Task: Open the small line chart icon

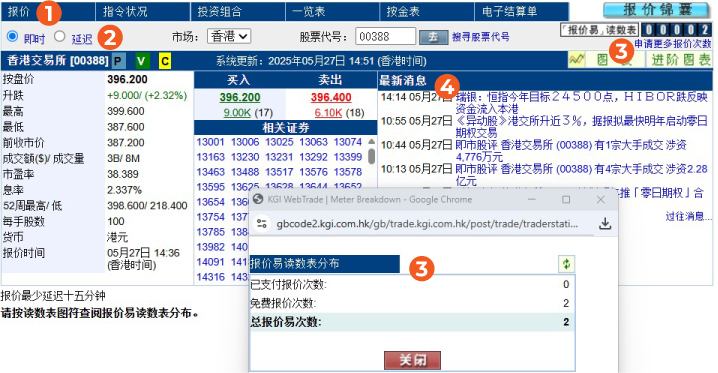Action: coord(577,60)
